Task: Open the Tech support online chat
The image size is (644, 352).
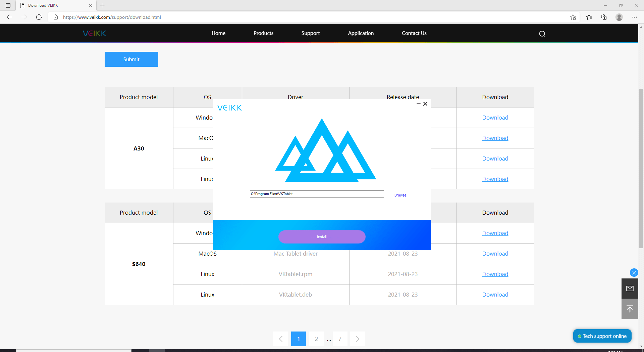Action: [602, 336]
